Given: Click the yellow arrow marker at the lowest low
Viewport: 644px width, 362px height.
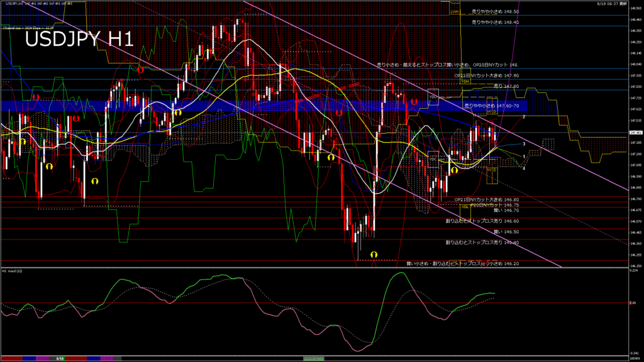Looking at the screenshot, I should click(374, 254).
